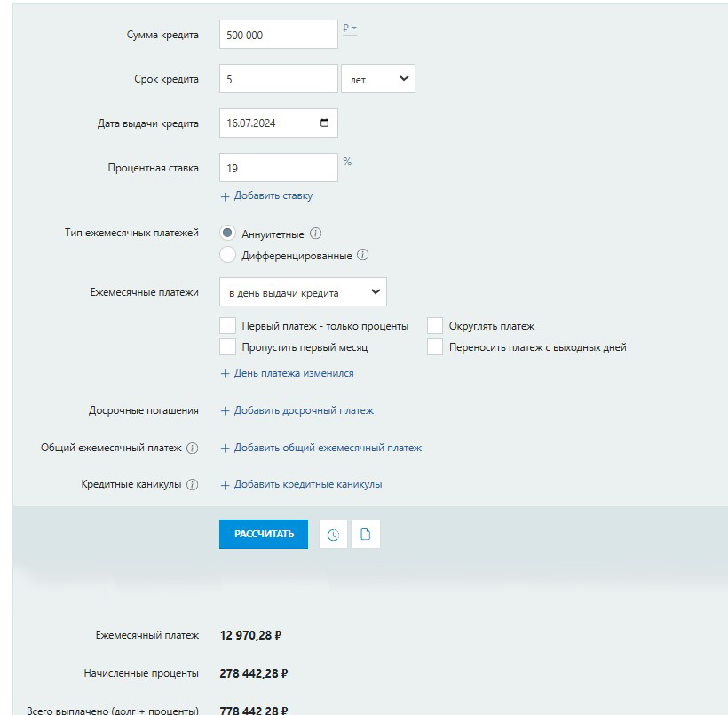Select Дифференцированные payment type
Viewport: 728px width, 715px height.
(227, 255)
